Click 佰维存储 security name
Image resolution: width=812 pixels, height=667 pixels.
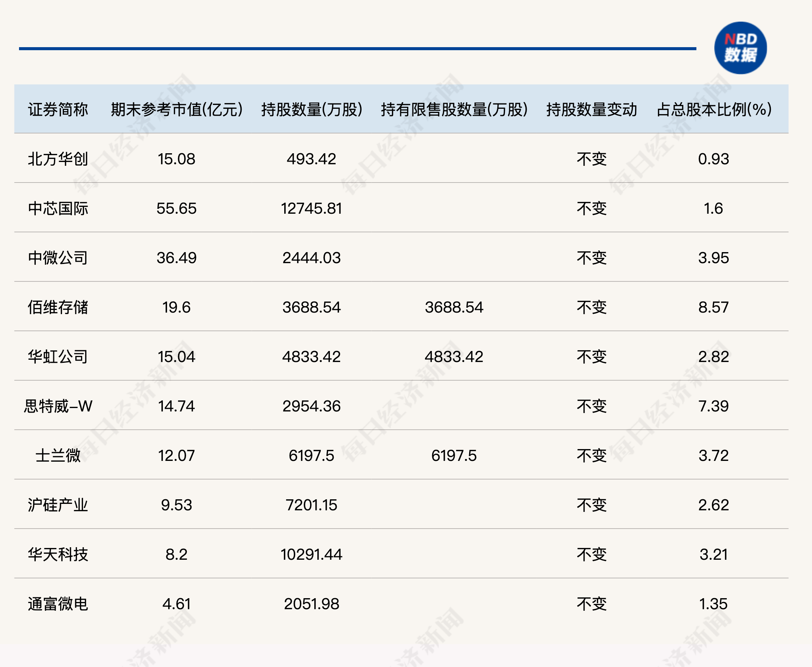pos(58,307)
